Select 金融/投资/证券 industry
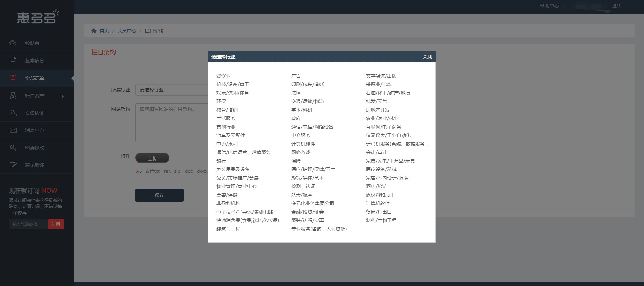 point(308,212)
